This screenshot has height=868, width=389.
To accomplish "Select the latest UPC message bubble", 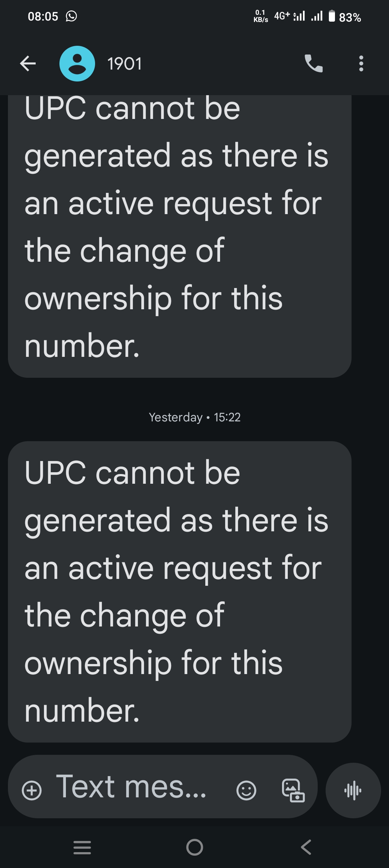I will click(x=179, y=592).
